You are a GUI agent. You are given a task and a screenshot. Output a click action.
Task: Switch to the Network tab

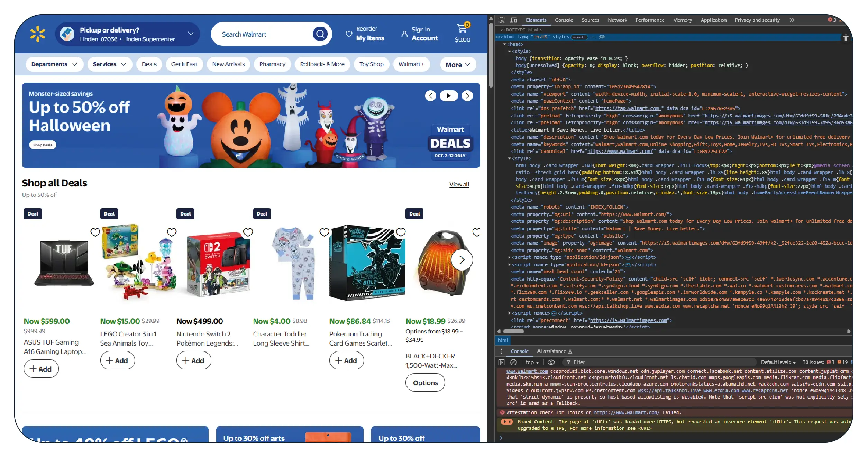click(x=617, y=20)
